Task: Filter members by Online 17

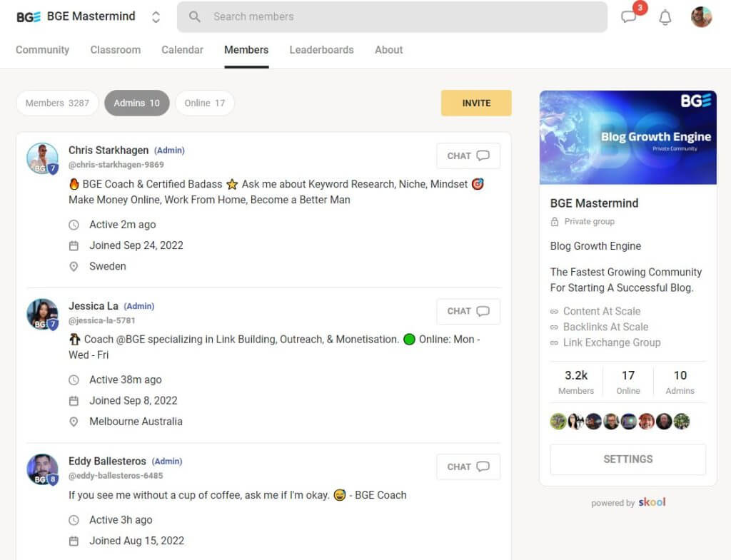Action: click(x=205, y=103)
